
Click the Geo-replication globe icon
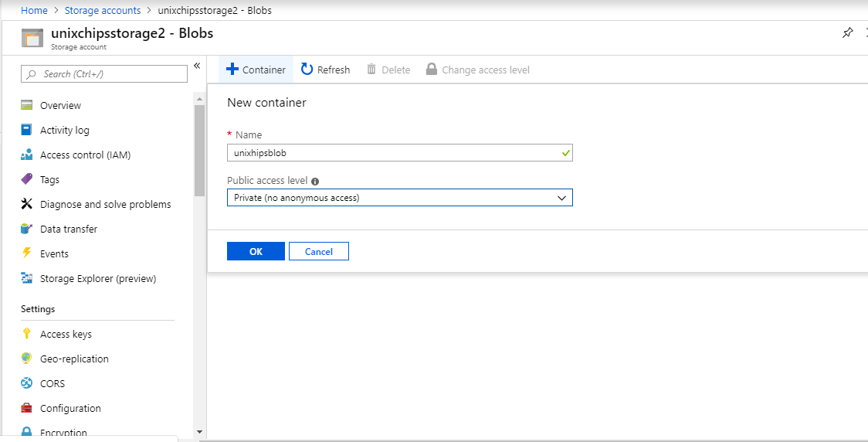26,359
